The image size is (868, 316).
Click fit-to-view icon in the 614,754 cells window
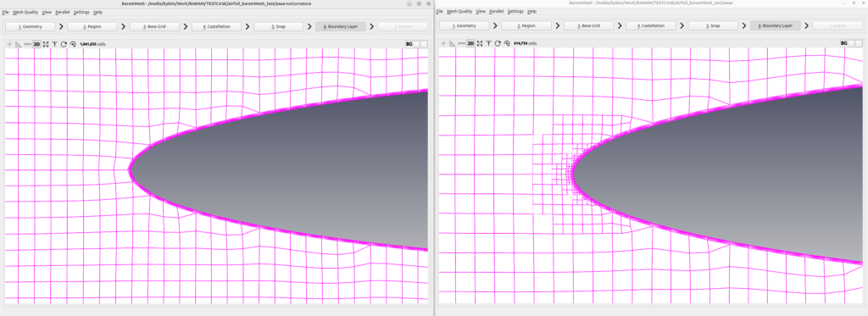tap(480, 43)
